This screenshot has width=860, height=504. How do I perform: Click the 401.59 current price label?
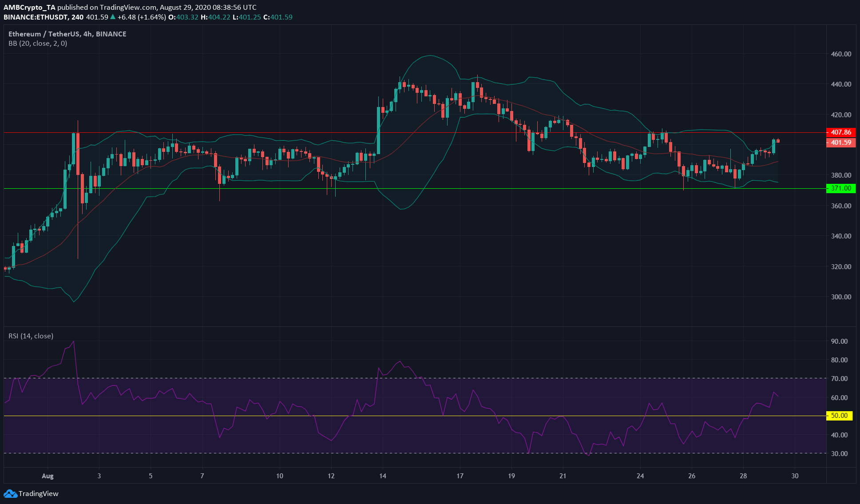click(841, 143)
